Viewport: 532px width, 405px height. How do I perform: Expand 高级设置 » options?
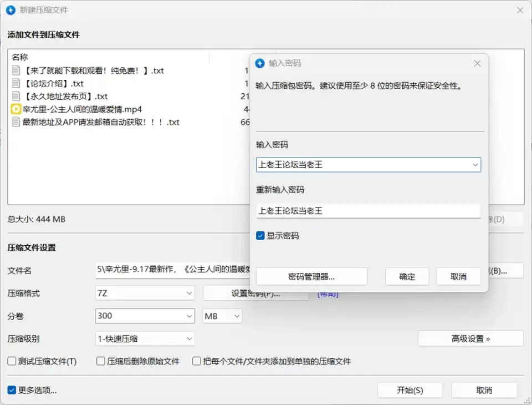pos(470,339)
